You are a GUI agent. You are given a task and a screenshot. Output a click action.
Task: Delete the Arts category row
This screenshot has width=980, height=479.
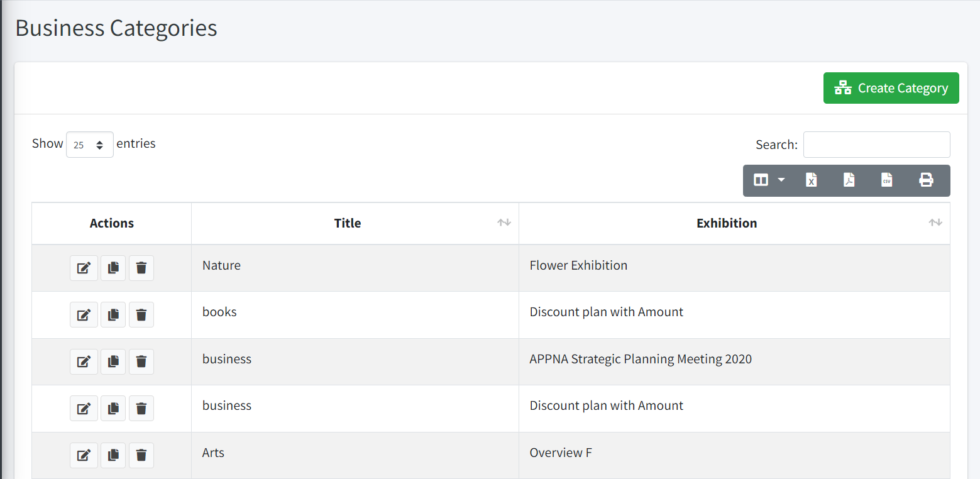(141, 455)
